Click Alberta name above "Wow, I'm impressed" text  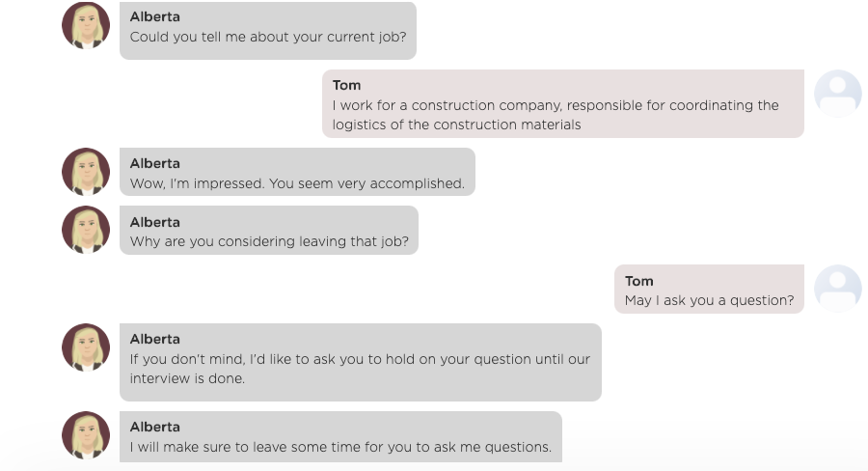pos(155,163)
